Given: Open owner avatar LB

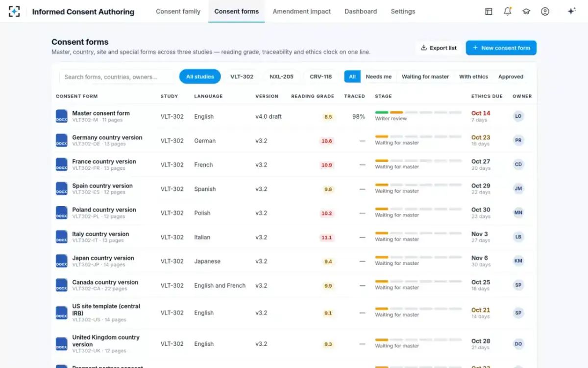Looking at the screenshot, I should click(x=518, y=237).
